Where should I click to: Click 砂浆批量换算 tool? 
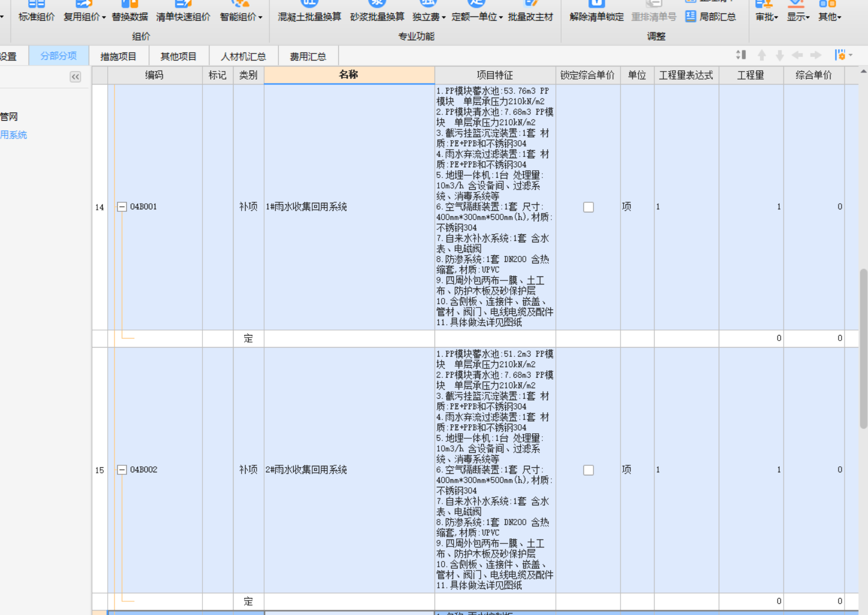coord(377,11)
